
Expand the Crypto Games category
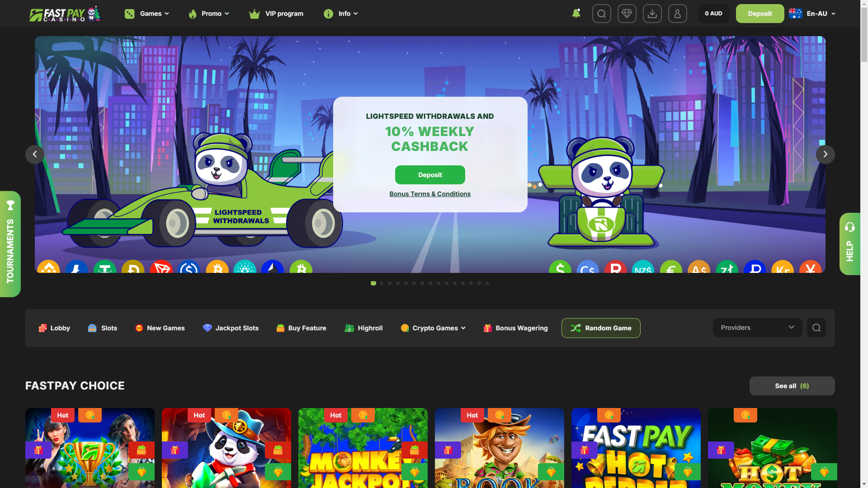[x=433, y=328]
